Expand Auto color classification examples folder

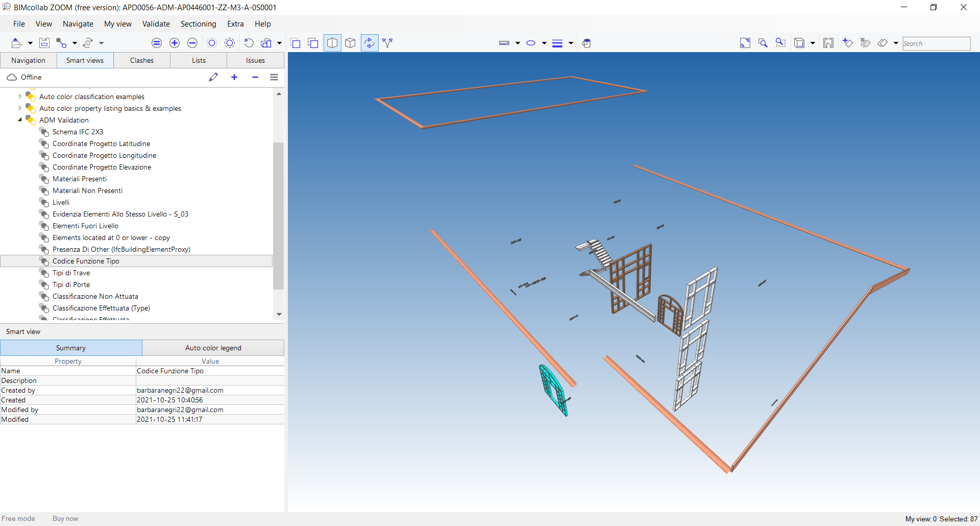click(x=20, y=97)
